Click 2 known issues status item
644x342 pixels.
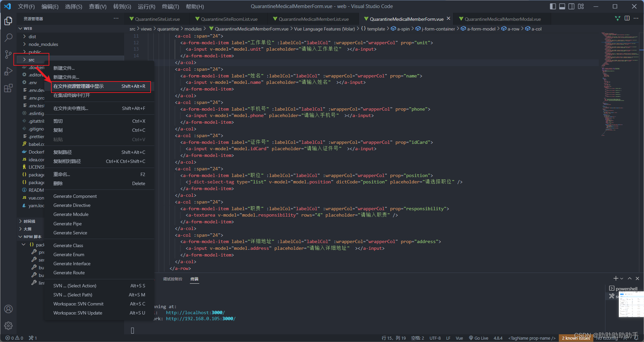[x=576, y=338]
